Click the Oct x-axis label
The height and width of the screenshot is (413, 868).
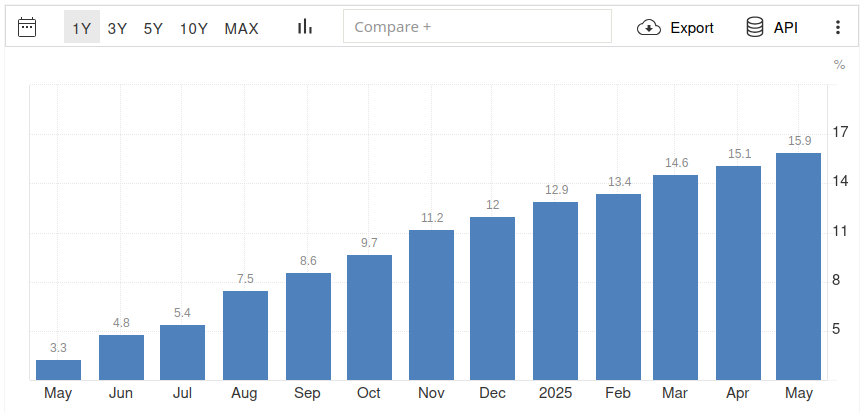point(369,394)
